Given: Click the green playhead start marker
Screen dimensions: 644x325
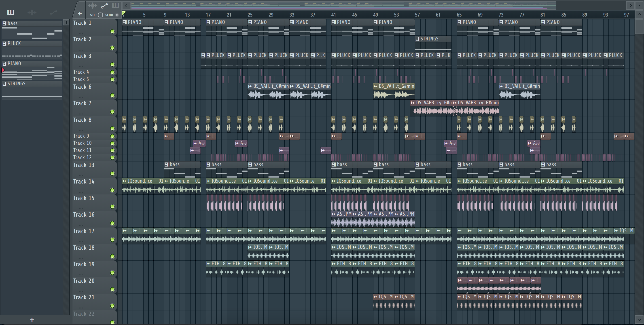Looking at the screenshot, I should click(x=124, y=13).
